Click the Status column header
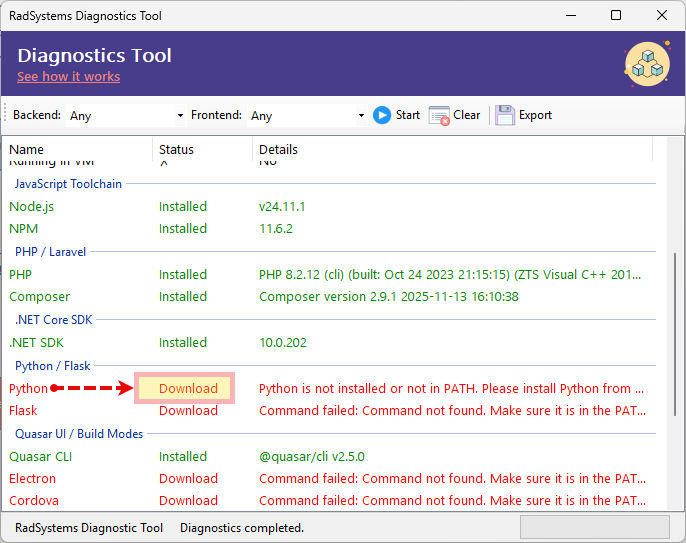 pos(176,150)
